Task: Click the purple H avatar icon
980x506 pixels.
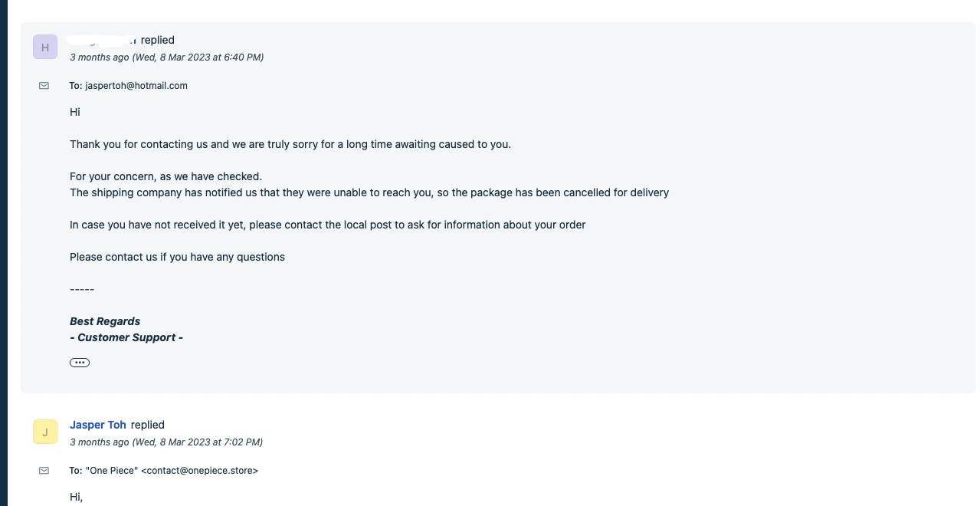Action: coord(45,47)
